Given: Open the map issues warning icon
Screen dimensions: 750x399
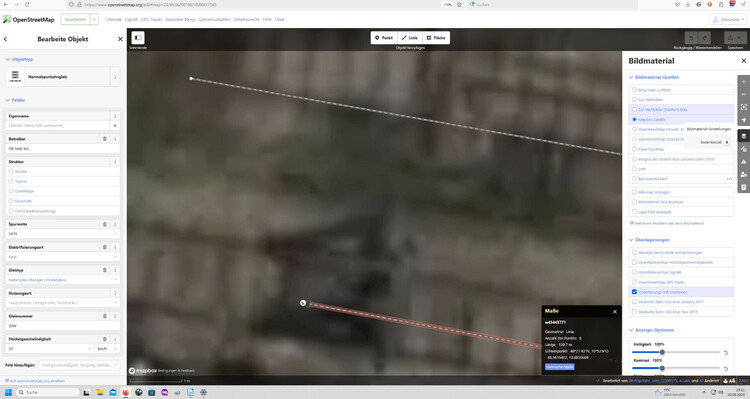Looking at the screenshot, I should tap(744, 162).
